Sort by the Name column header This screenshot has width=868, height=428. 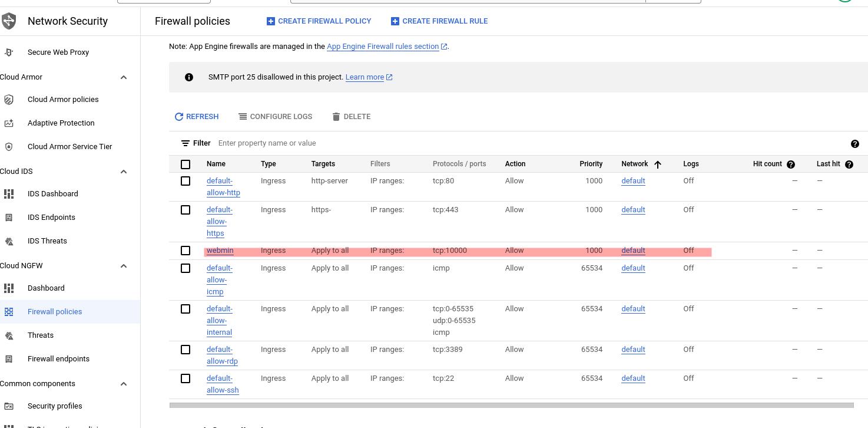216,164
